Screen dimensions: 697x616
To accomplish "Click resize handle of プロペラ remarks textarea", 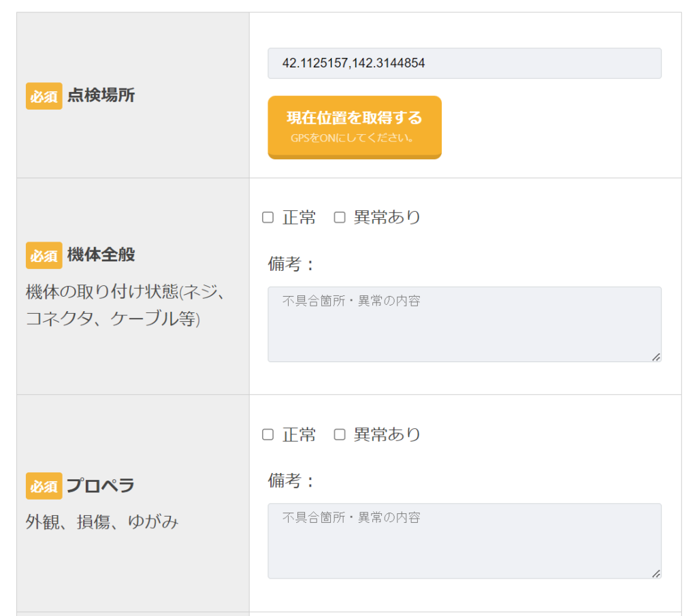I will [655, 573].
